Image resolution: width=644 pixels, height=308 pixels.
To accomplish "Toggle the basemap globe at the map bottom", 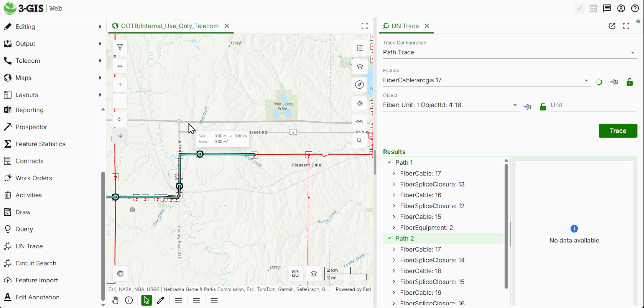I will 120,274.
